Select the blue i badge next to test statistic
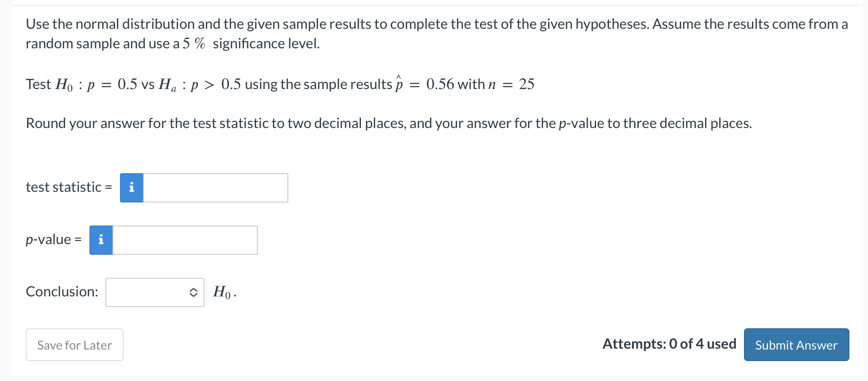The image size is (868, 381). pyautogui.click(x=131, y=188)
